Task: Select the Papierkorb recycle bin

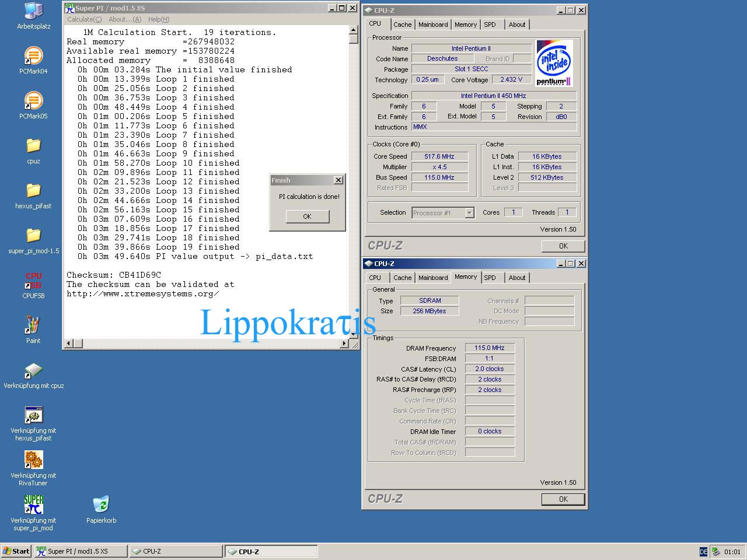Action: (101, 510)
